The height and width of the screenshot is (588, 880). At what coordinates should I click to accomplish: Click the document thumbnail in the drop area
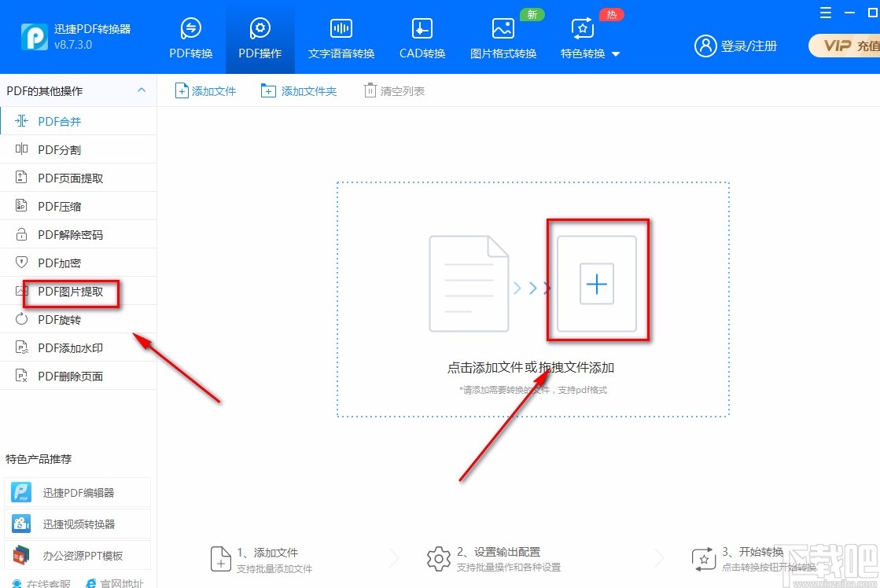(x=469, y=284)
